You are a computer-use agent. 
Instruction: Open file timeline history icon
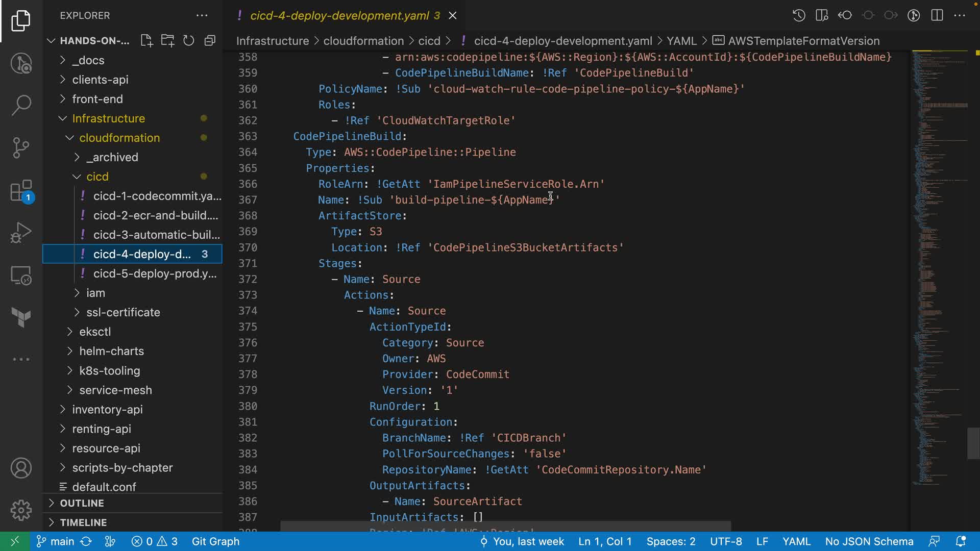(x=799, y=15)
